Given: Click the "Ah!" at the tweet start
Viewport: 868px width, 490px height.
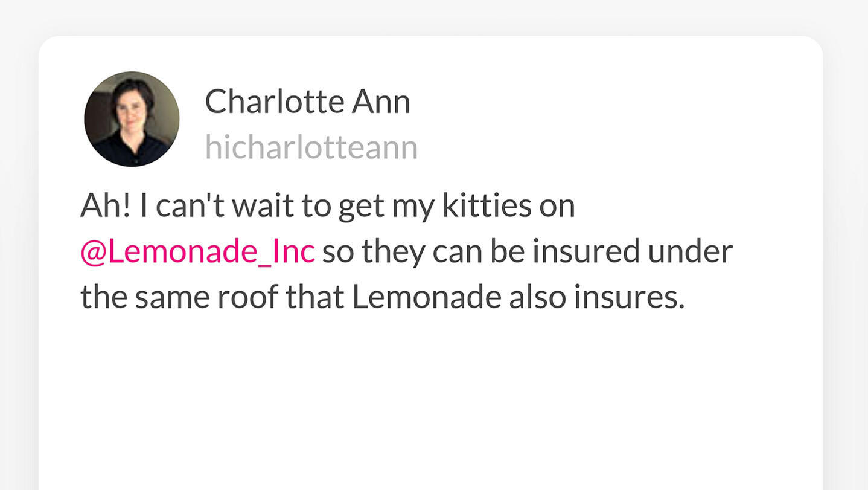Looking at the screenshot, I should pos(106,206).
